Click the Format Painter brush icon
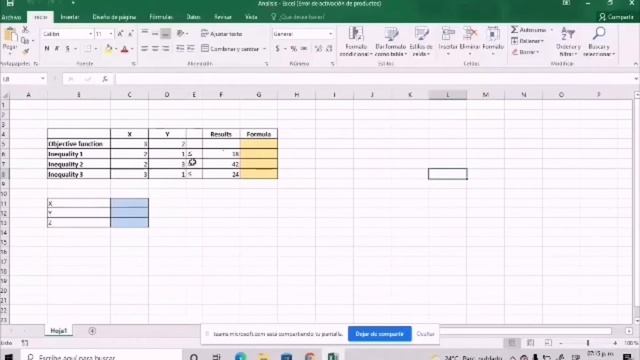 pyautogui.click(x=25, y=51)
